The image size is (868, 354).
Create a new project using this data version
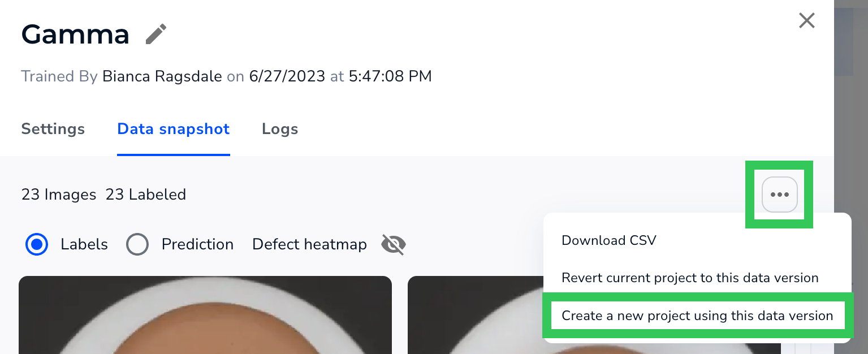click(x=698, y=316)
